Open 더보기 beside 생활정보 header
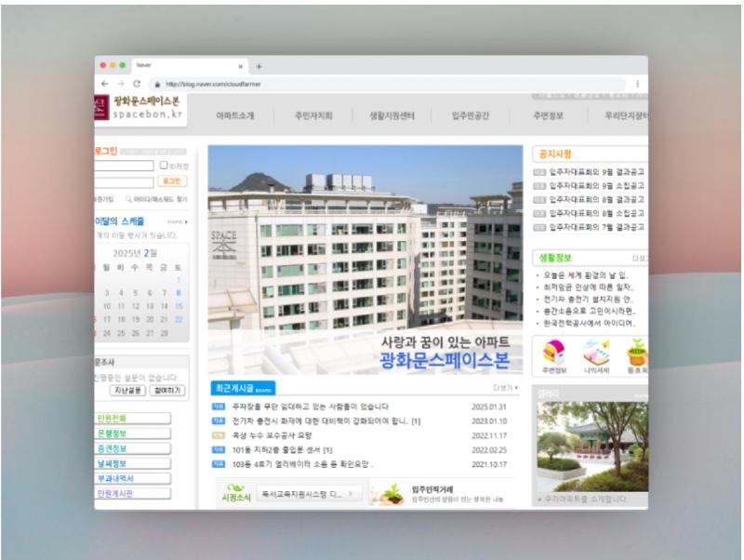 coord(640,259)
